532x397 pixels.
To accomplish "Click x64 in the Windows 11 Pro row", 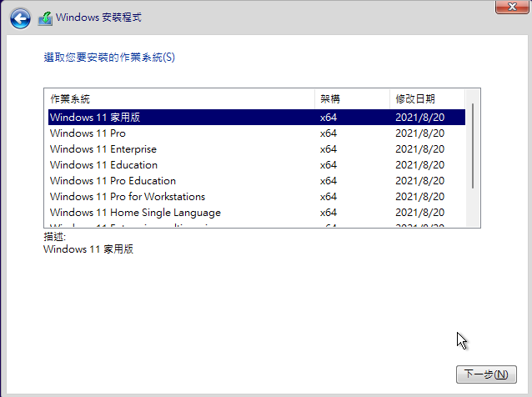I will click(x=329, y=133).
